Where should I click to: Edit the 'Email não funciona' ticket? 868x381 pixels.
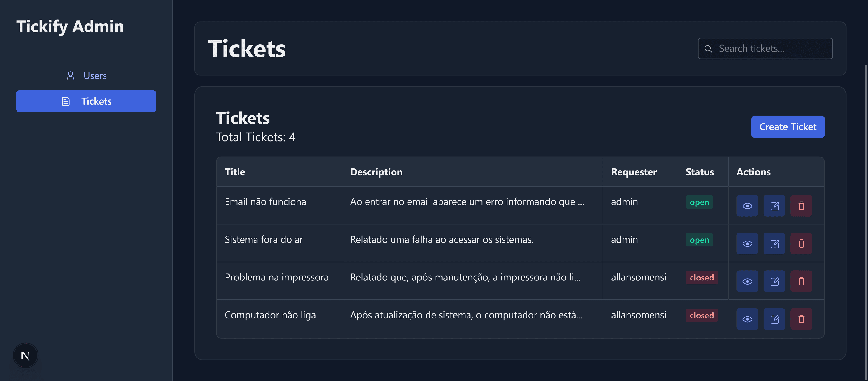click(x=774, y=206)
